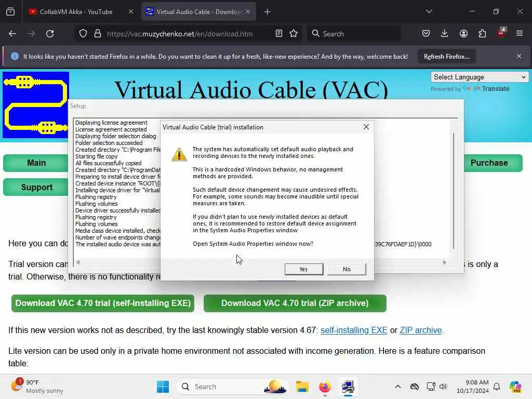Open the notifications bell icon
Image resolution: width=532 pixels, height=399 pixels.
497,387
